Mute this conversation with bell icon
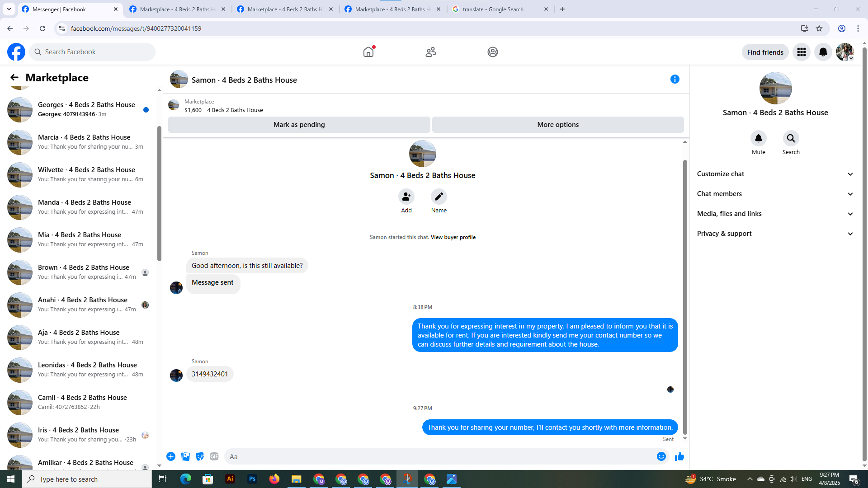The image size is (868, 488). pyautogui.click(x=758, y=138)
